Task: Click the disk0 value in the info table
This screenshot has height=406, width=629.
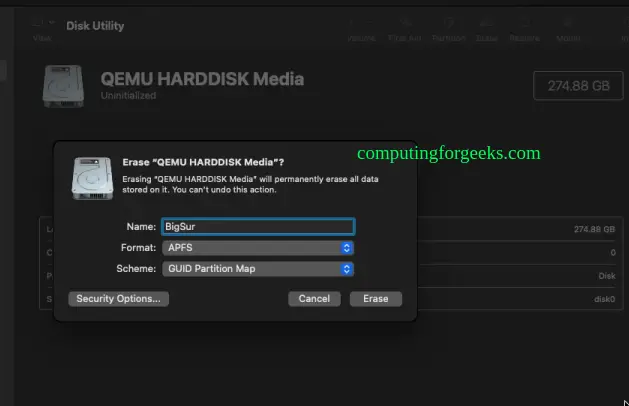Action: pyautogui.click(x=605, y=299)
